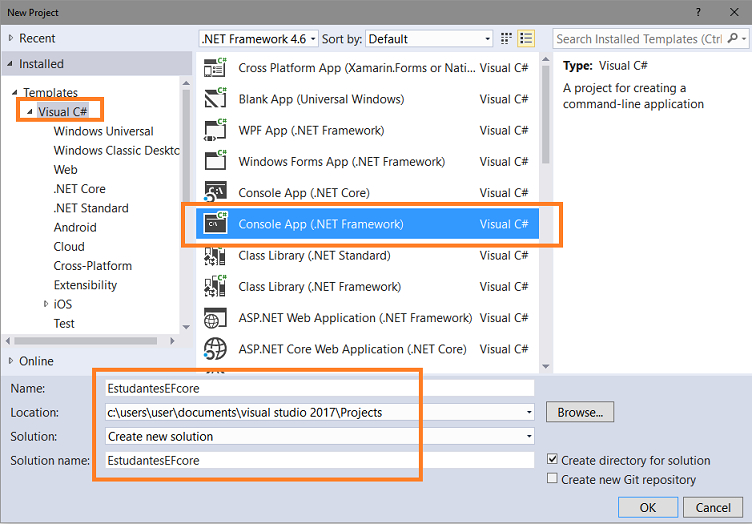The width and height of the screenshot is (752, 524).
Task: Click the ASP.NET Core Web Application globe icon
Action: pyautogui.click(x=215, y=349)
